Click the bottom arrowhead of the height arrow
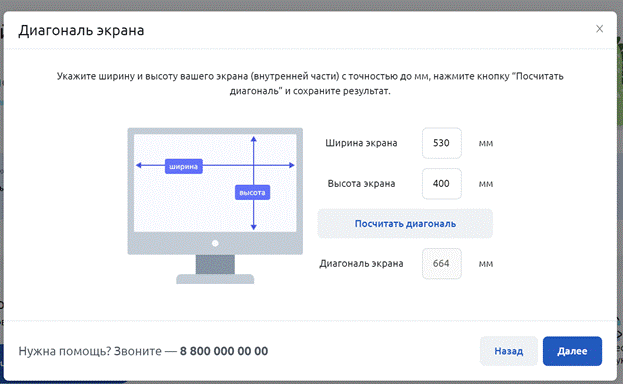The height and width of the screenshot is (384, 623). point(253,227)
